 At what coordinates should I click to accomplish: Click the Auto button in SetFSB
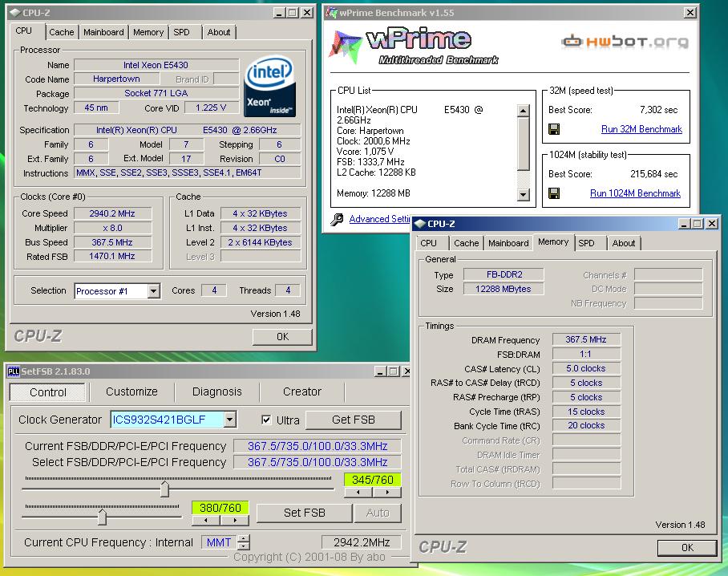(x=378, y=513)
